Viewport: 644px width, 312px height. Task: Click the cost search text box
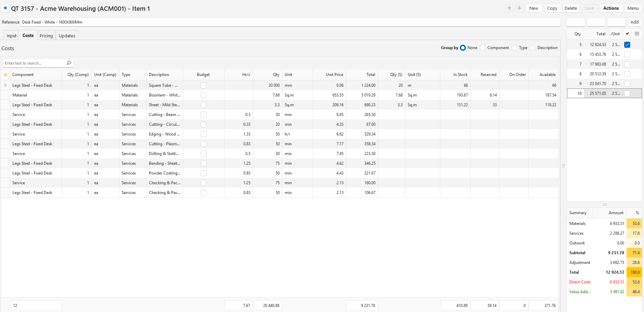34,63
